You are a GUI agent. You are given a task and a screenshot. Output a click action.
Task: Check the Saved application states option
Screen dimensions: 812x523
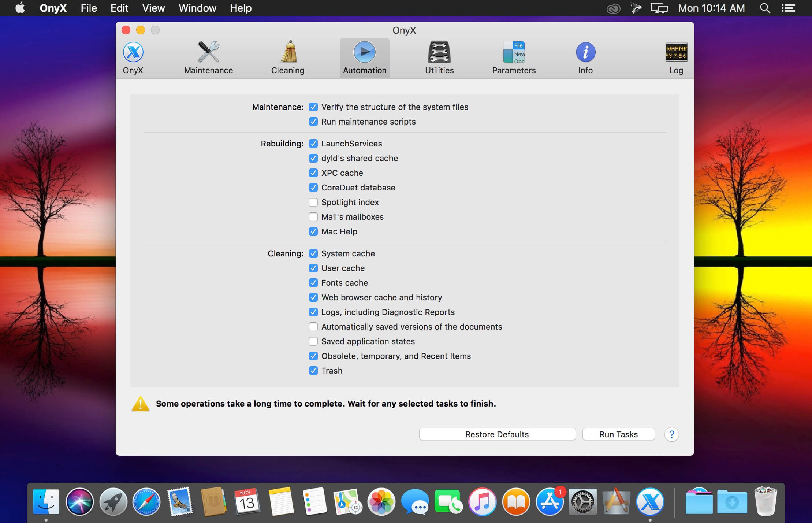click(313, 341)
